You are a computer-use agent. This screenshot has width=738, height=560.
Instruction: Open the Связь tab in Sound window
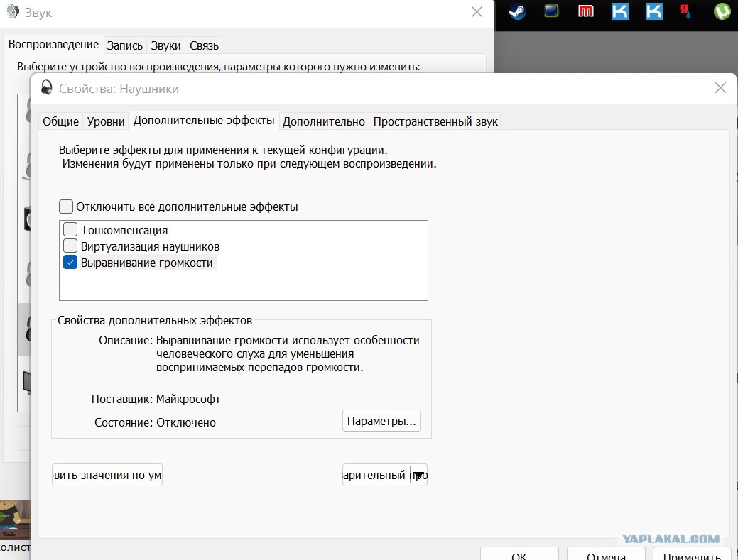click(x=205, y=45)
